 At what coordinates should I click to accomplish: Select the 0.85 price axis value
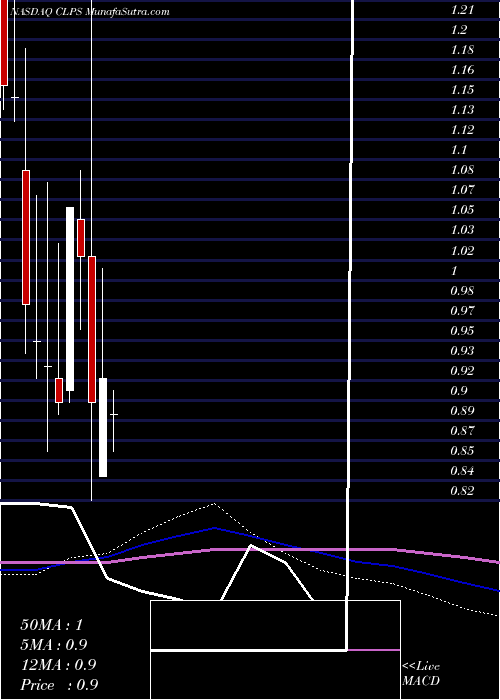coord(462,451)
